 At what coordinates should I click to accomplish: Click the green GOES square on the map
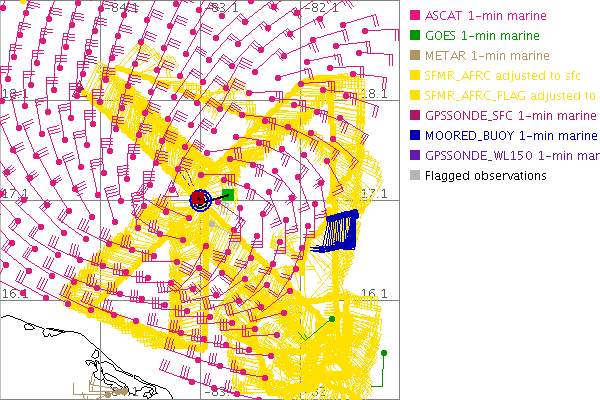click(228, 195)
